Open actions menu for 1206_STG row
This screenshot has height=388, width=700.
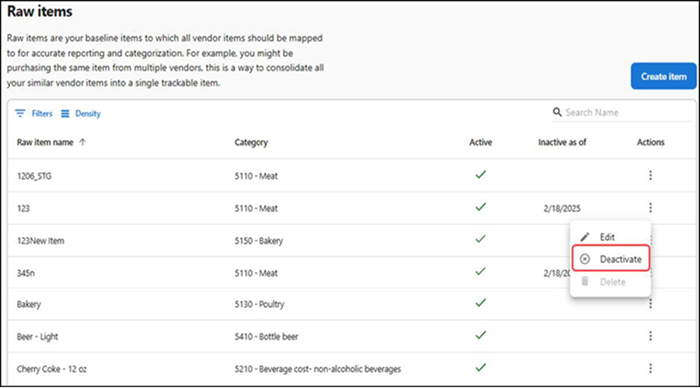[650, 175]
